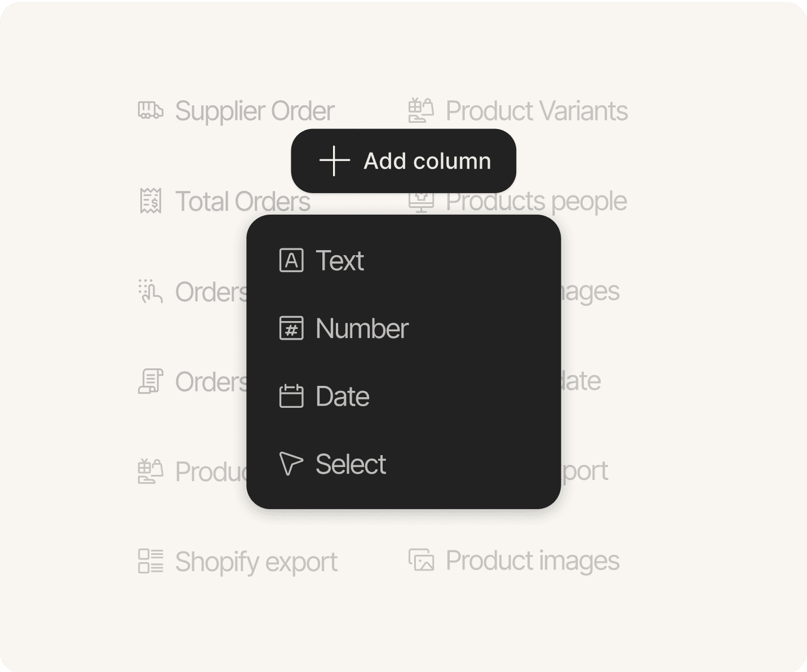
Task: Choose Select column type option
Action: (351, 464)
